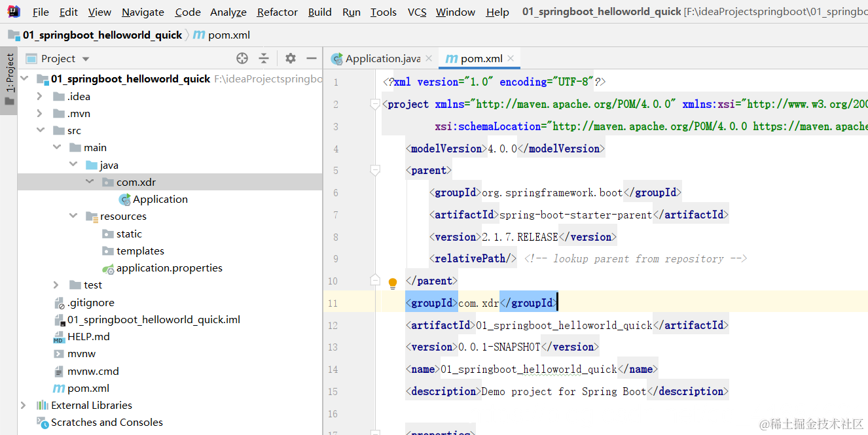This screenshot has height=435, width=868.
Task: Collapse the java folder
Action: (x=73, y=165)
